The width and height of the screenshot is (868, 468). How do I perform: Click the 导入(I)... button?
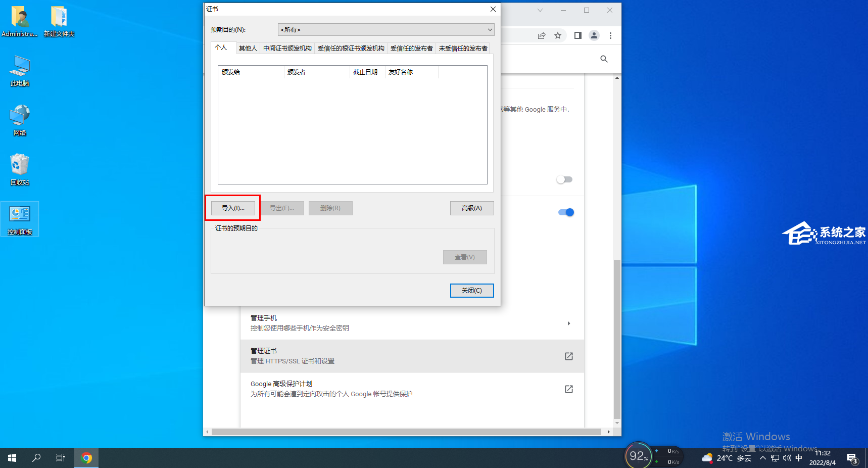[233, 208]
